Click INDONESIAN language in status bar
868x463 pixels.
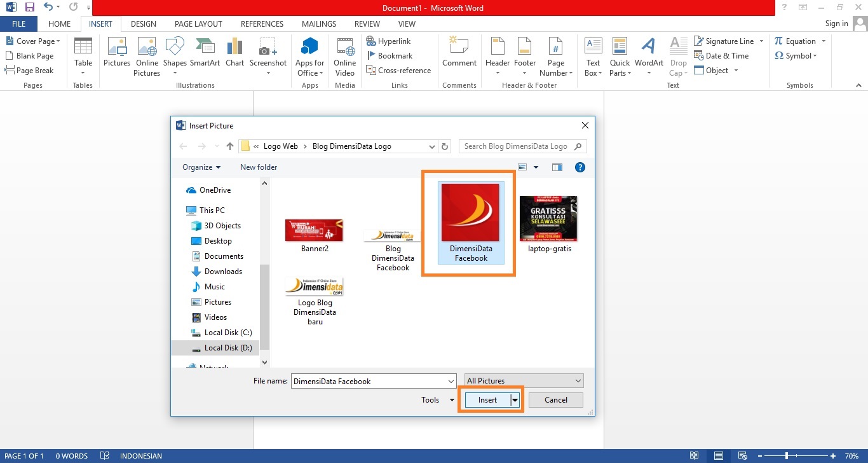coord(141,456)
